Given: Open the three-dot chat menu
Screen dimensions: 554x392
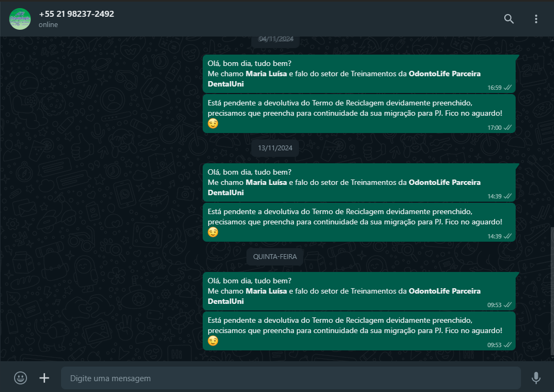Looking at the screenshot, I should (x=536, y=19).
